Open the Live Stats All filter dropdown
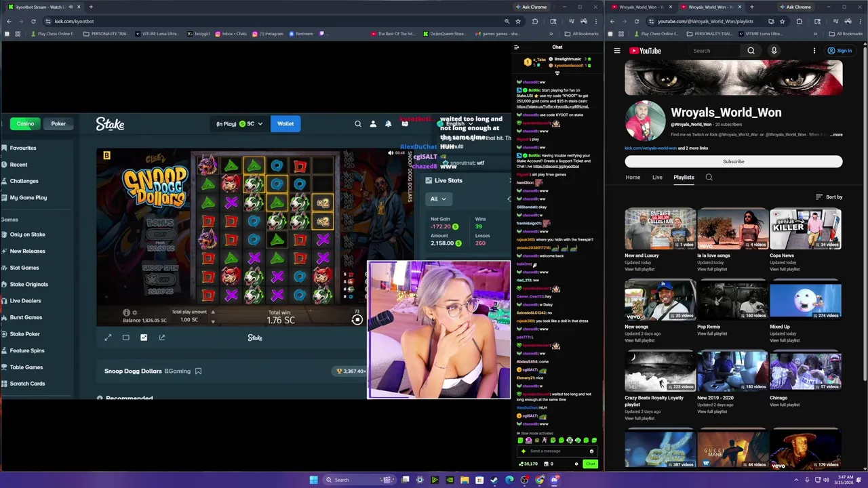The image size is (868, 488). (438, 199)
